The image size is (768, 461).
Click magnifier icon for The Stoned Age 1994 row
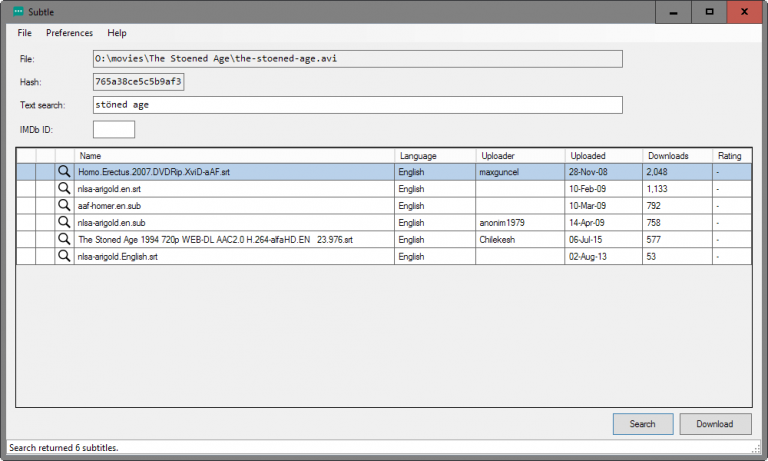point(64,240)
